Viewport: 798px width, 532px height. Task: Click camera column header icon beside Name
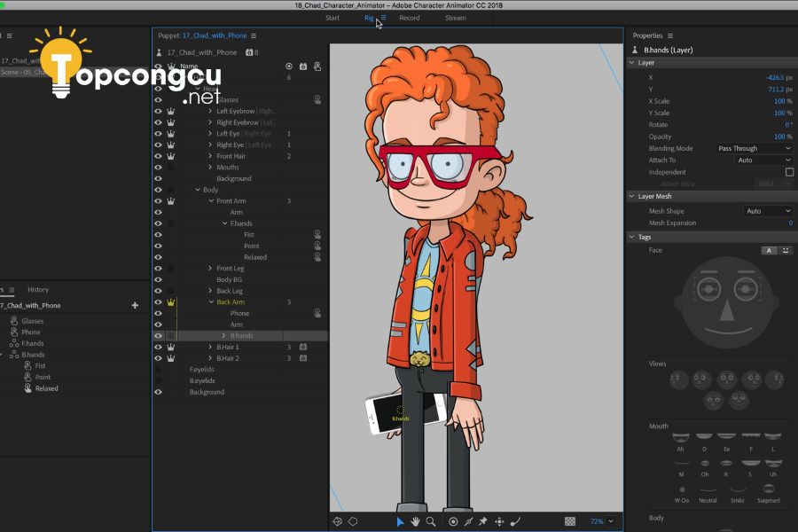click(303, 66)
